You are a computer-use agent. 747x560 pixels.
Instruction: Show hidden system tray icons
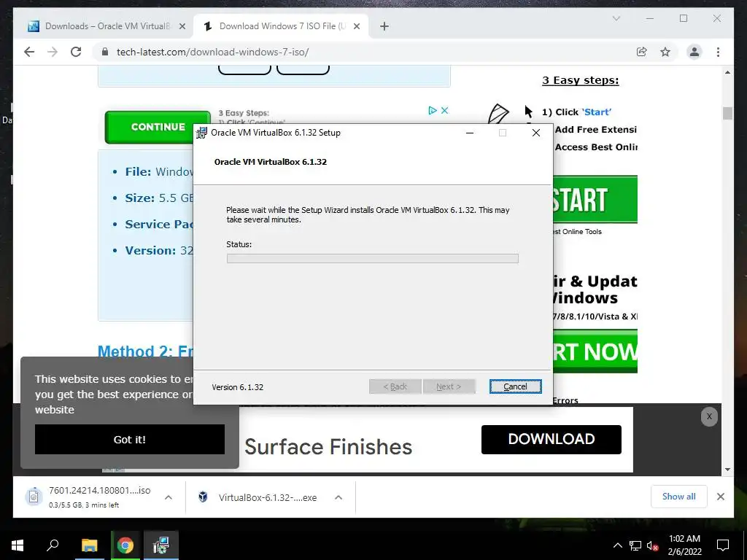click(x=617, y=545)
